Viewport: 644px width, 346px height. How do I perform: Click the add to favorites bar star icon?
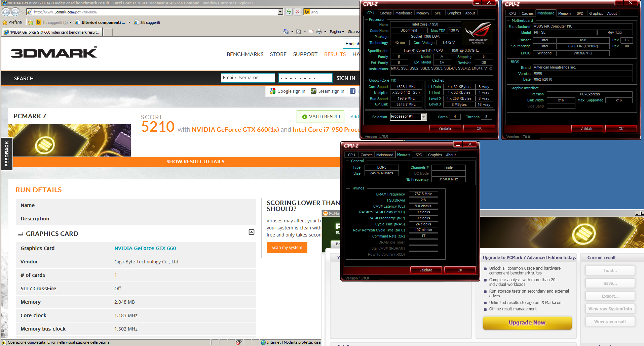click(x=31, y=23)
